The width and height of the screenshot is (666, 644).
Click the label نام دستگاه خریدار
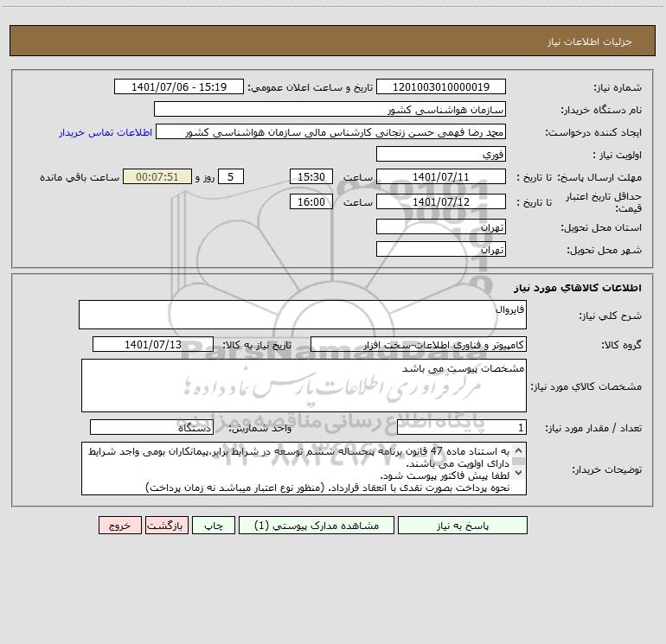click(x=601, y=110)
